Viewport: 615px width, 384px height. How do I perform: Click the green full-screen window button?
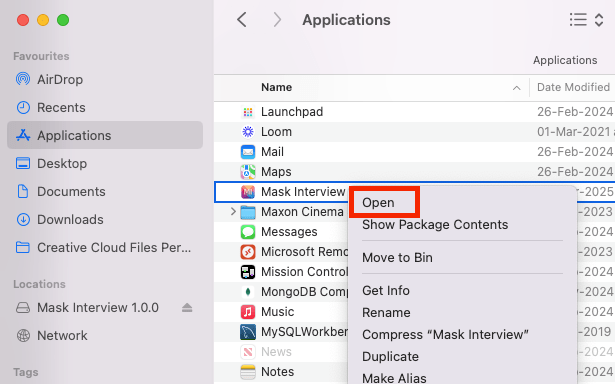point(63,20)
